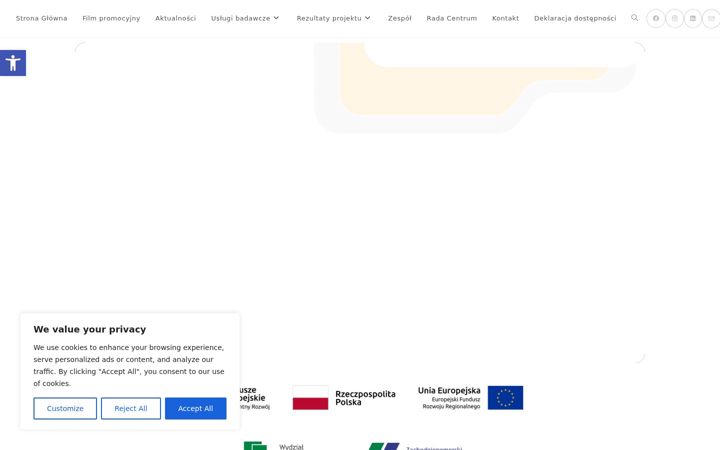Visit the Facebook social icon
The width and height of the screenshot is (720, 450).
[x=656, y=18]
